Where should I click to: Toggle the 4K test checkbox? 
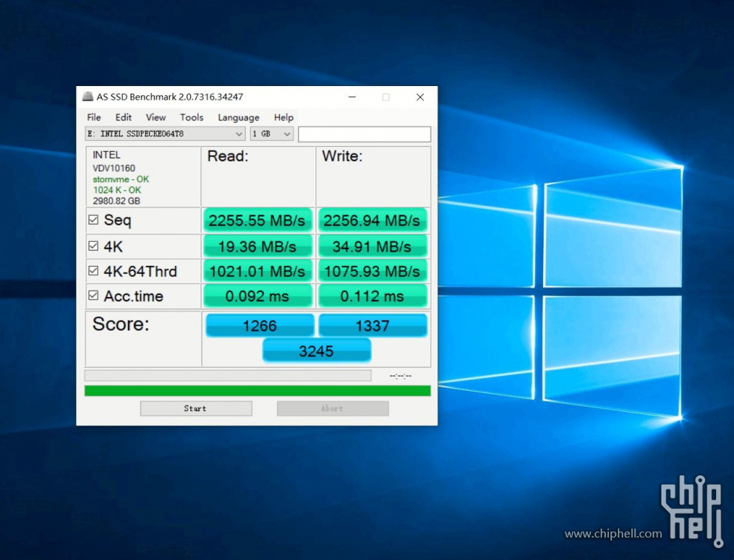[x=93, y=246]
